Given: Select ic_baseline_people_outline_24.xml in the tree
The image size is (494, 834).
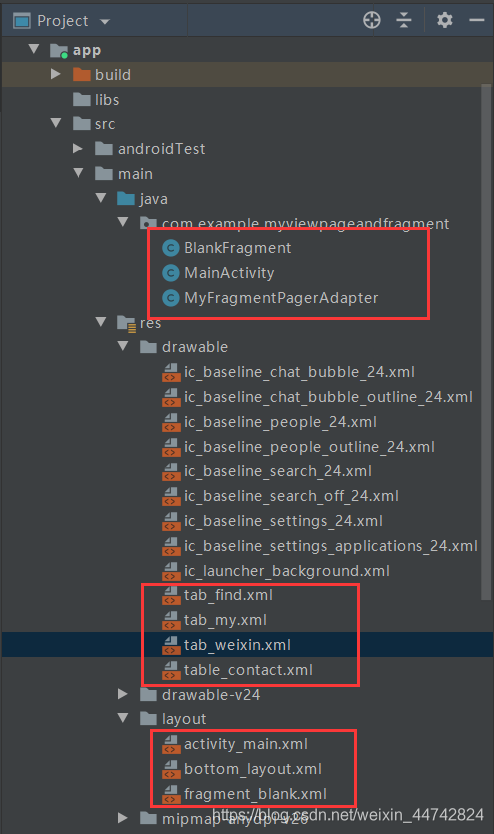Looking at the screenshot, I should (x=309, y=447).
